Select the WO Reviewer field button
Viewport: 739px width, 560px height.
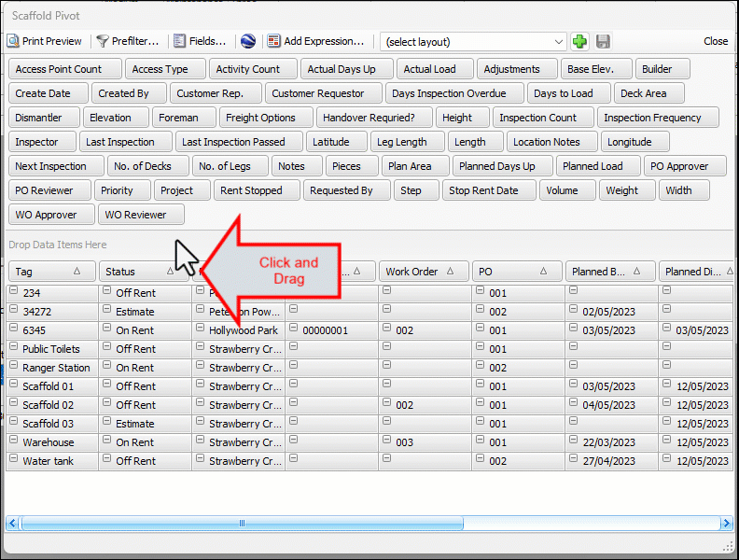[x=141, y=215]
